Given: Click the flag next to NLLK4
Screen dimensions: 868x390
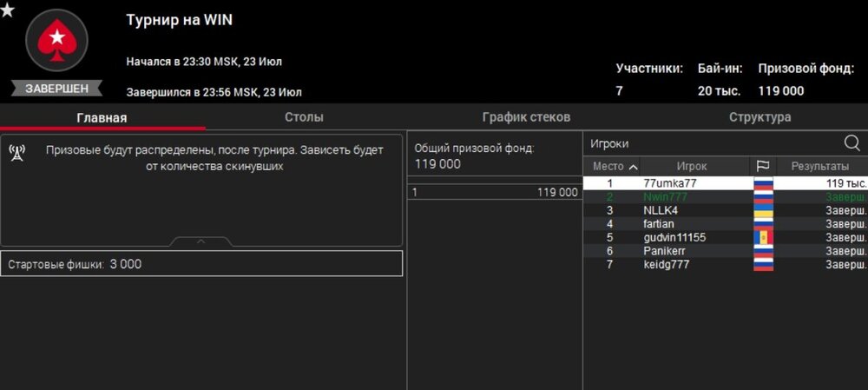Looking at the screenshot, I should click(x=763, y=210).
